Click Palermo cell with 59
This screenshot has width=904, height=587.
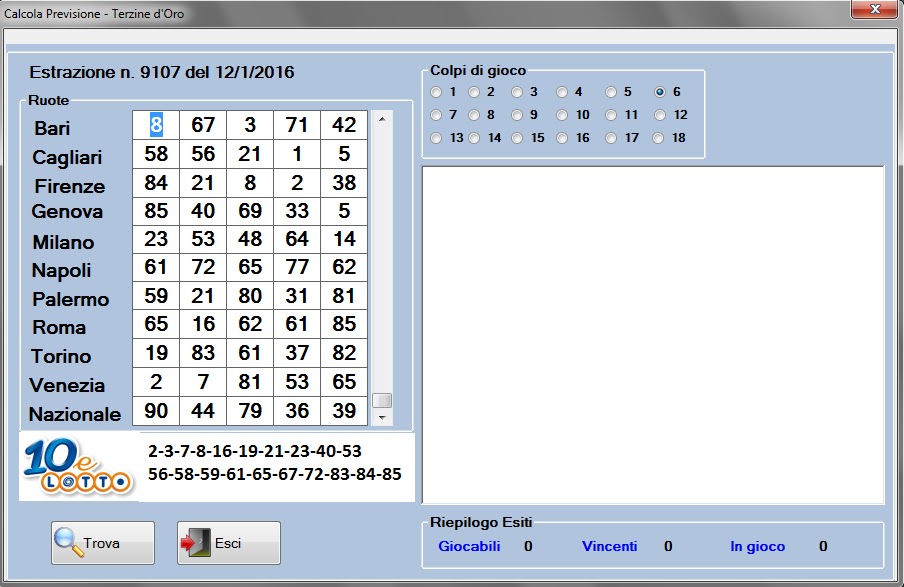156,296
